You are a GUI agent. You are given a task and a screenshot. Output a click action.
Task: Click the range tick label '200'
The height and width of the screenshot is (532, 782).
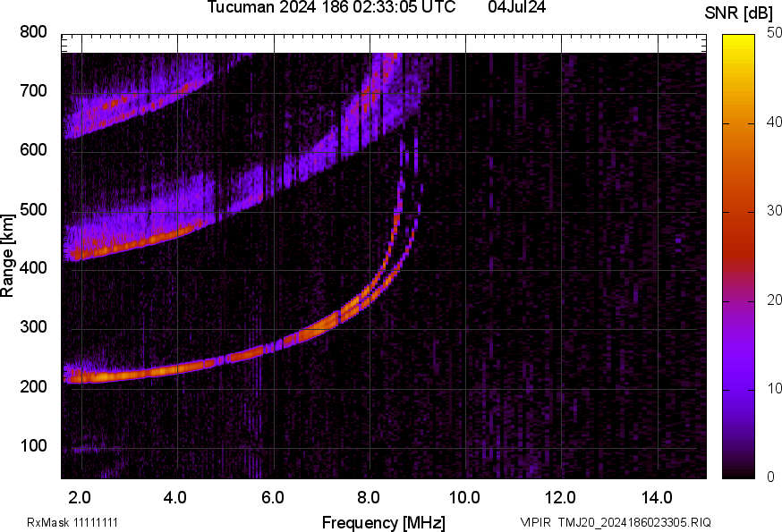pyautogui.click(x=33, y=386)
